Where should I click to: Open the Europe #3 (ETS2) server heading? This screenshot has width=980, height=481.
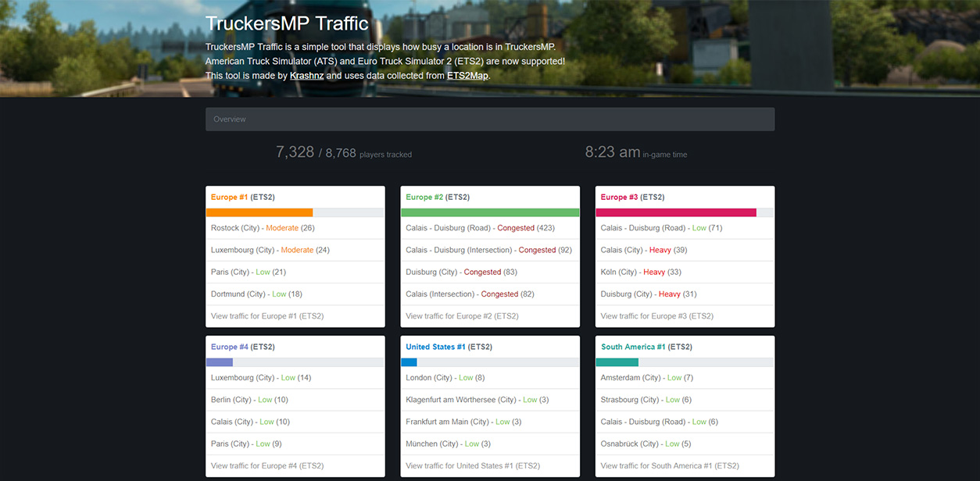click(632, 198)
